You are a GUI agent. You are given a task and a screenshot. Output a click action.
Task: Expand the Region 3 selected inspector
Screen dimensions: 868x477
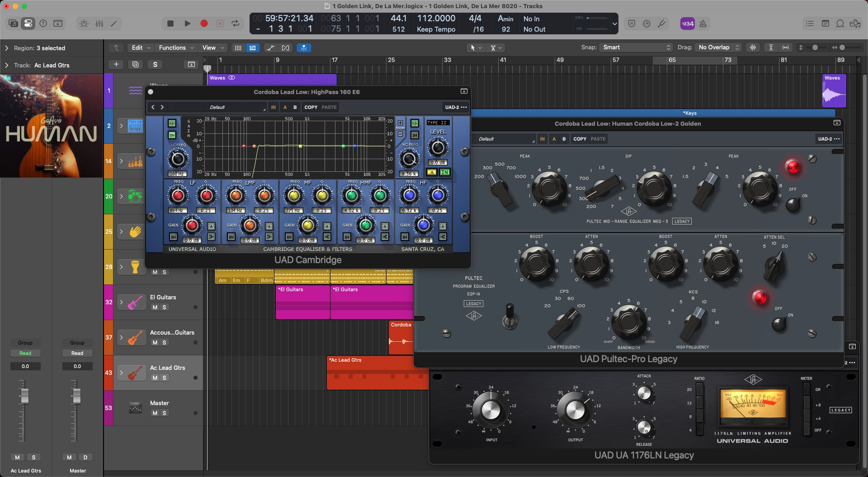pyautogui.click(x=6, y=48)
